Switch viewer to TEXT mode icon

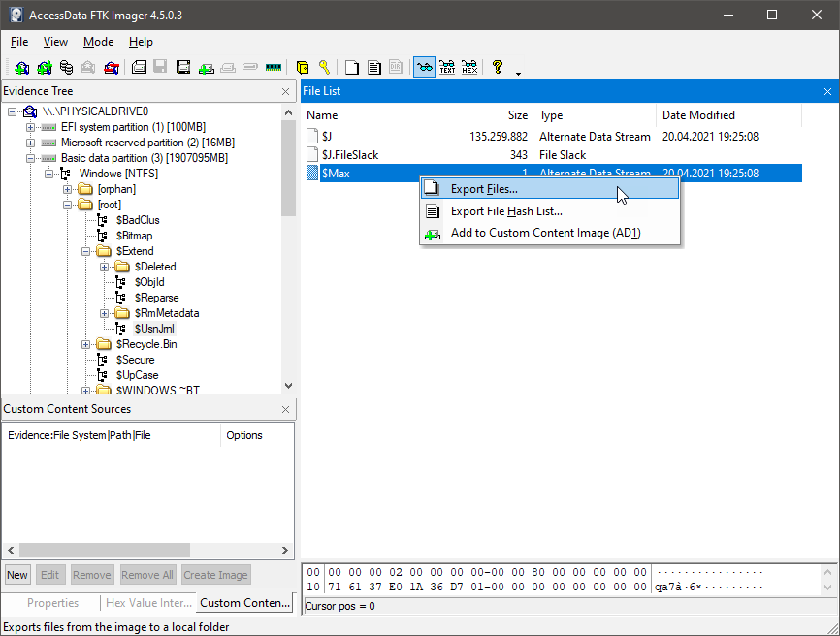click(x=447, y=68)
